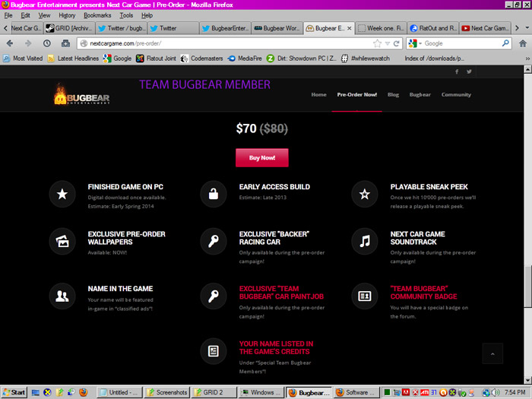This screenshot has width=532, height=399.
Task: Open the list all tabs dropdown
Action: 527,28
